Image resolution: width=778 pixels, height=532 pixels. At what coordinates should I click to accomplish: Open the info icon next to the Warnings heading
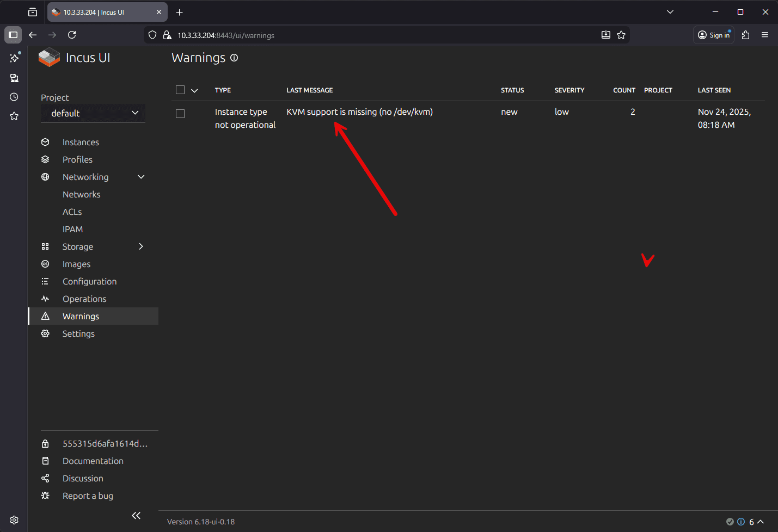(234, 58)
